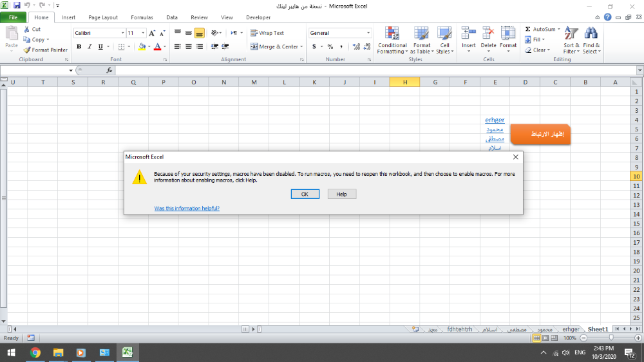Open Conditional Formatting menu

[392, 41]
